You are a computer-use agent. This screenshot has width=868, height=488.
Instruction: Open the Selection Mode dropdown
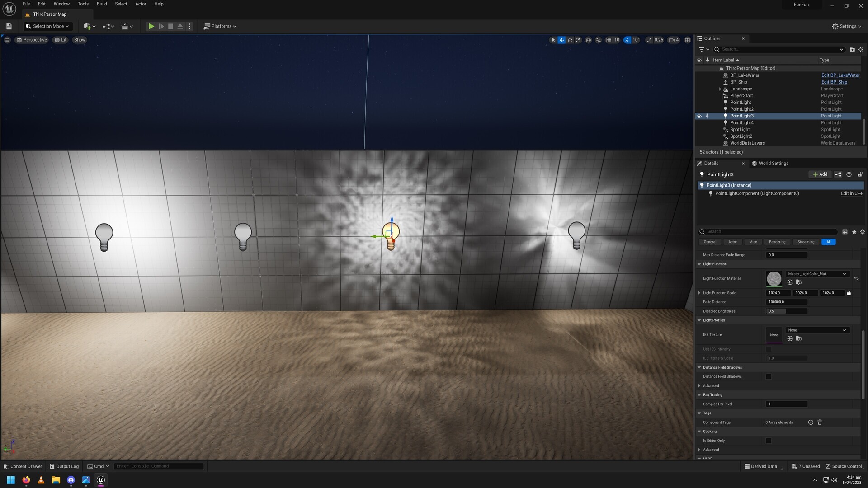pyautogui.click(x=48, y=26)
